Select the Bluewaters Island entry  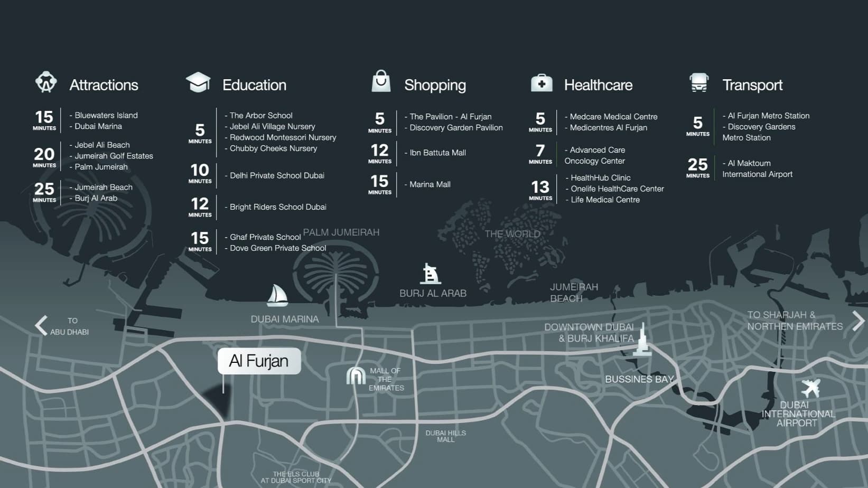coord(104,115)
